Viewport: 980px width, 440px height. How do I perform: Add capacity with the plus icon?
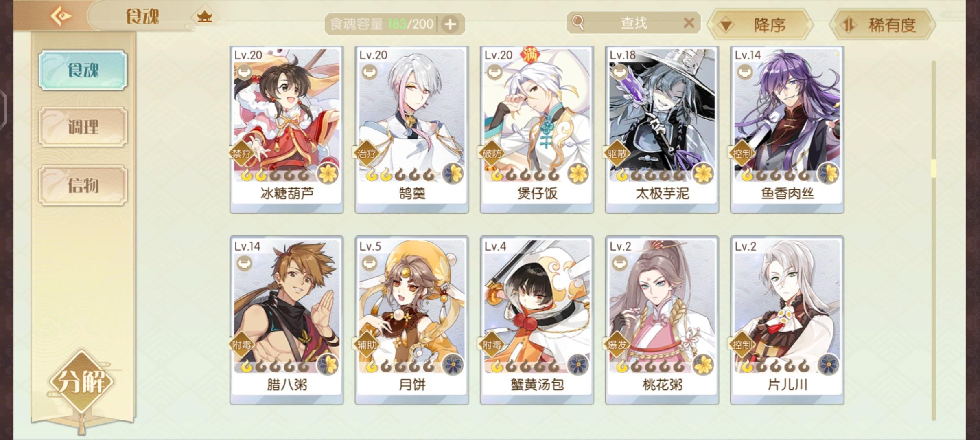pos(450,24)
